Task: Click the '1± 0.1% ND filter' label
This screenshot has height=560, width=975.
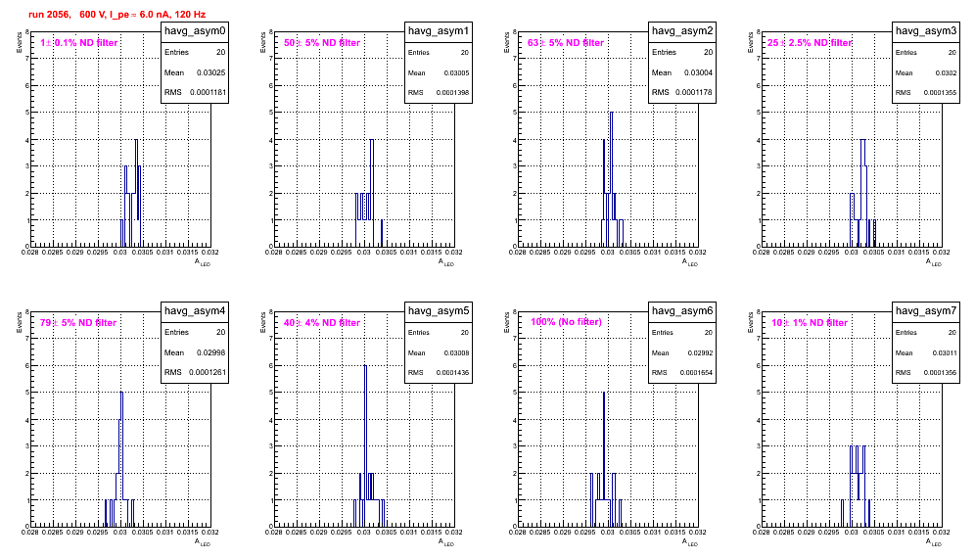Action: pyautogui.click(x=79, y=43)
